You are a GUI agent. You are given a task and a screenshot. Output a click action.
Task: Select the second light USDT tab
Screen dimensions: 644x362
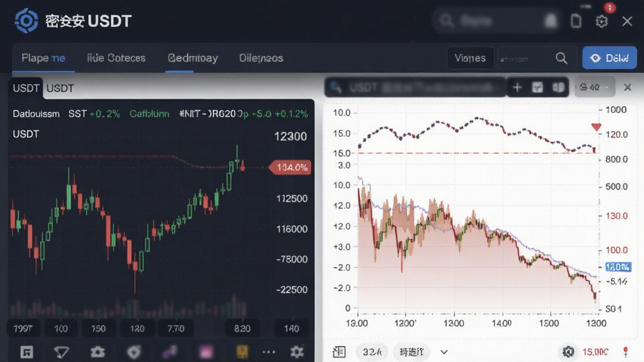(x=60, y=88)
